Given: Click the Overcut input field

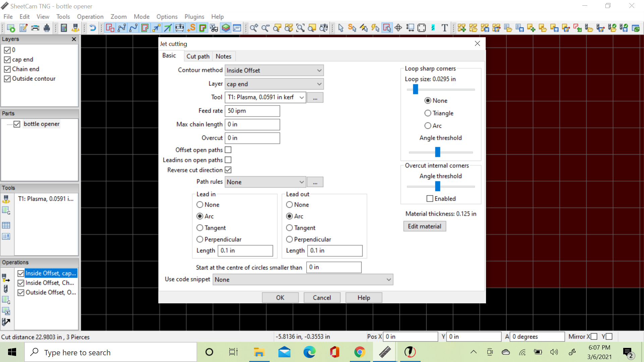Looking at the screenshot, I should (252, 138).
